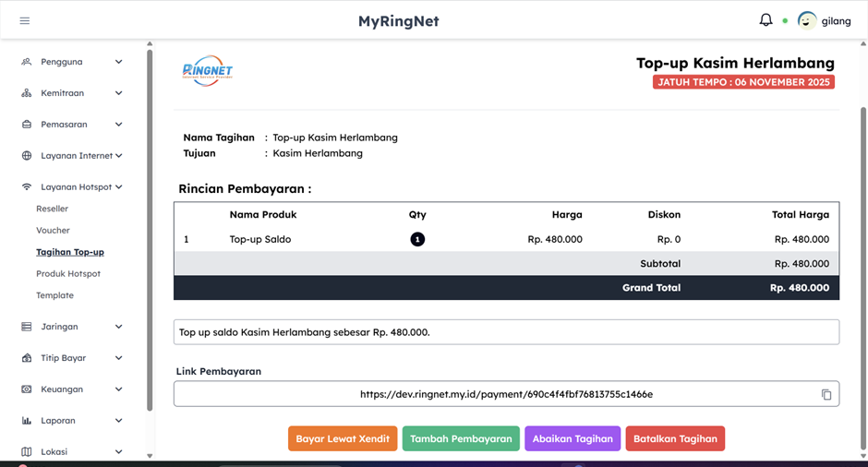Expand the Pemasaran menu chevron
Viewport: 868px width, 467px height.
(118, 125)
